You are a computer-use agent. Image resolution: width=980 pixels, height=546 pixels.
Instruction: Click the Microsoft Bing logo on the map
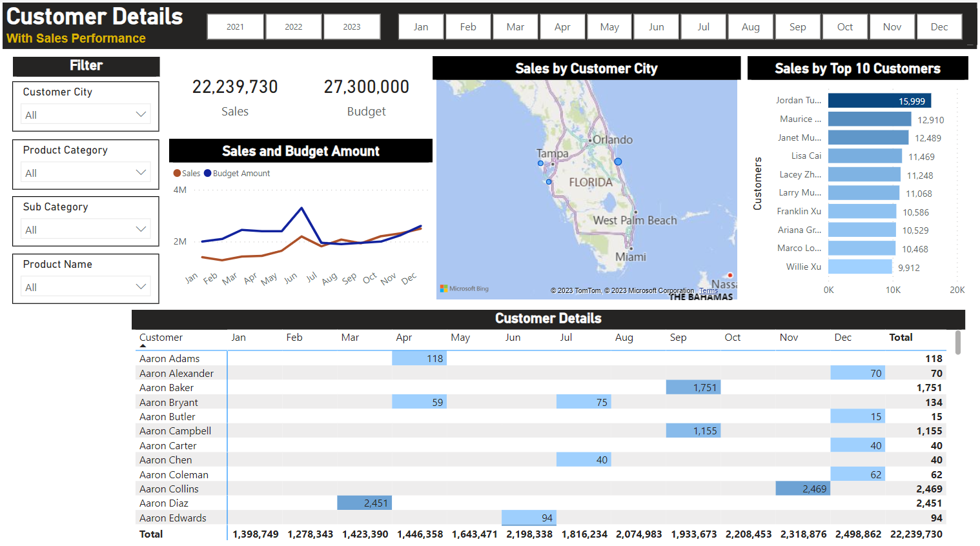pyautogui.click(x=463, y=288)
